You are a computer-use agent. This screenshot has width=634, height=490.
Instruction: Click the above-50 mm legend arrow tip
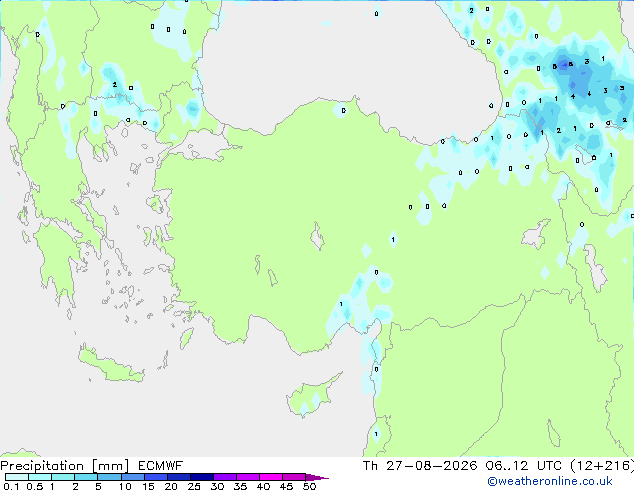point(317,477)
